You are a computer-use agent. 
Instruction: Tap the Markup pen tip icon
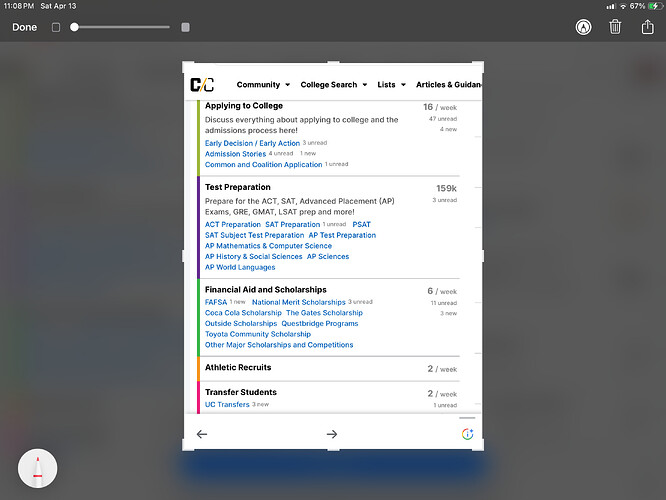click(583, 27)
